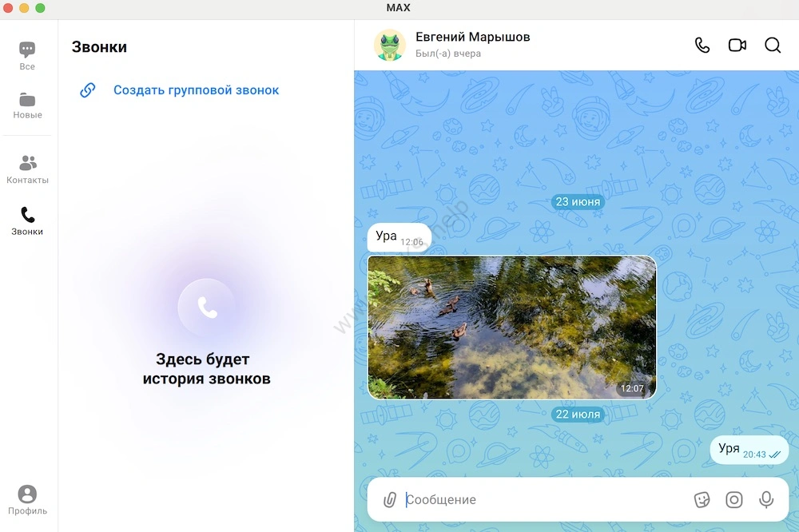The height and width of the screenshot is (532, 799).
Task: Open the ducks pond photo
Action: pyautogui.click(x=511, y=328)
